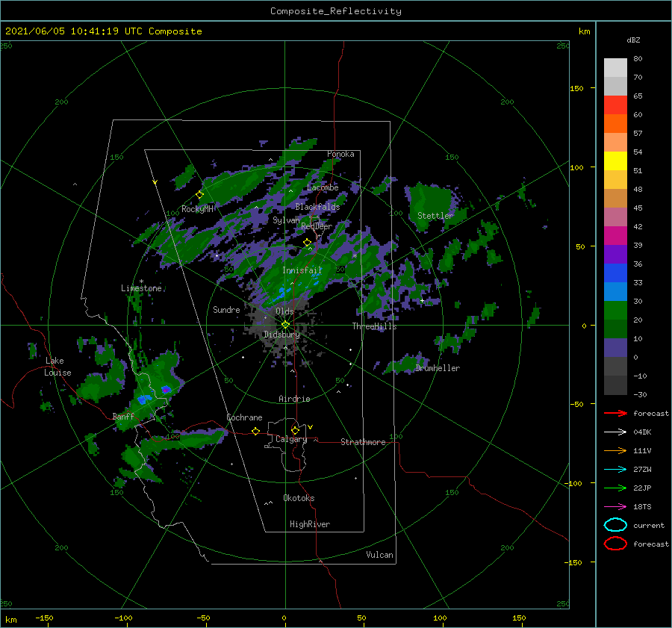Click the green 22JP arrow in legend

point(615,488)
